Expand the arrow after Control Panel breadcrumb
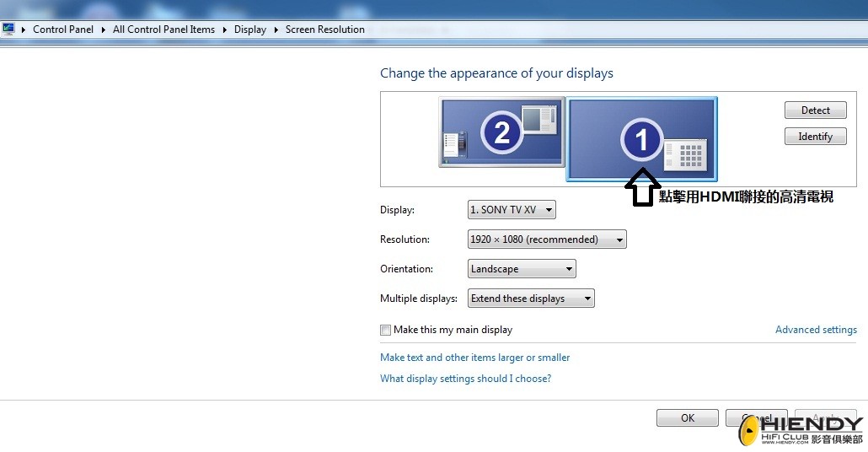 pyautogui.click(x=104, y=30)
